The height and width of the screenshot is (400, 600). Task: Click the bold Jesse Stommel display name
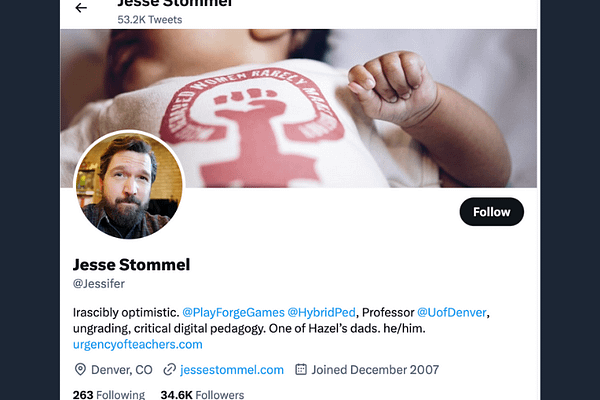[131, 265]
